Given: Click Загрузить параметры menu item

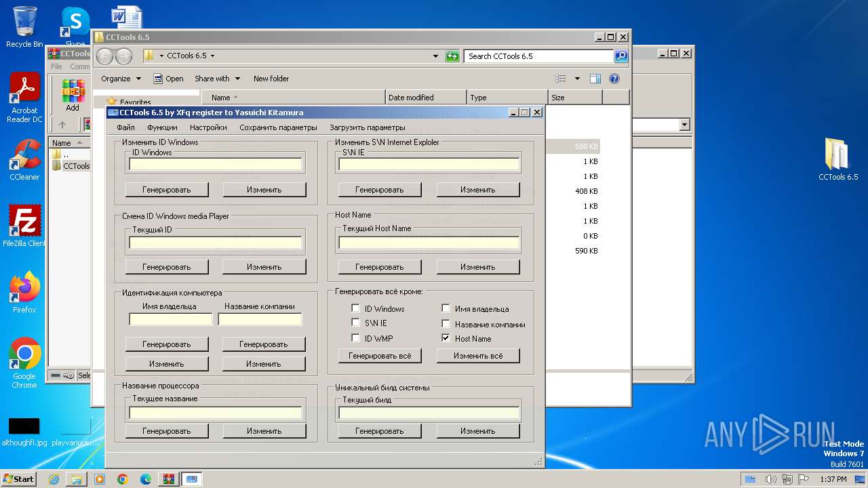Looking at the screenshot, I should coord(368,127).
